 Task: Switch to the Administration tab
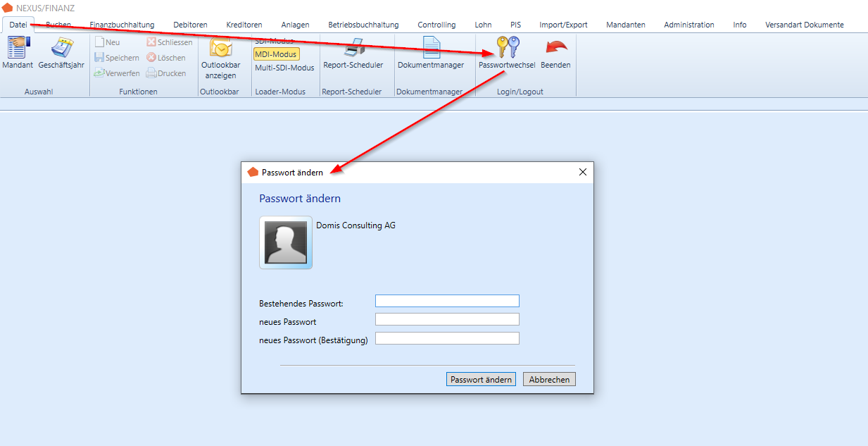[689, 25]
